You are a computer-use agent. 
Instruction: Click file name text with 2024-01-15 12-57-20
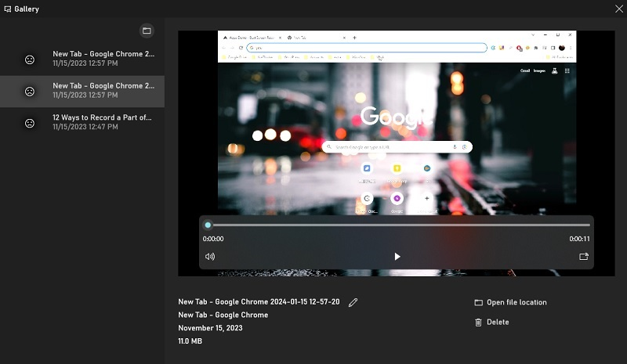(259, 301)
